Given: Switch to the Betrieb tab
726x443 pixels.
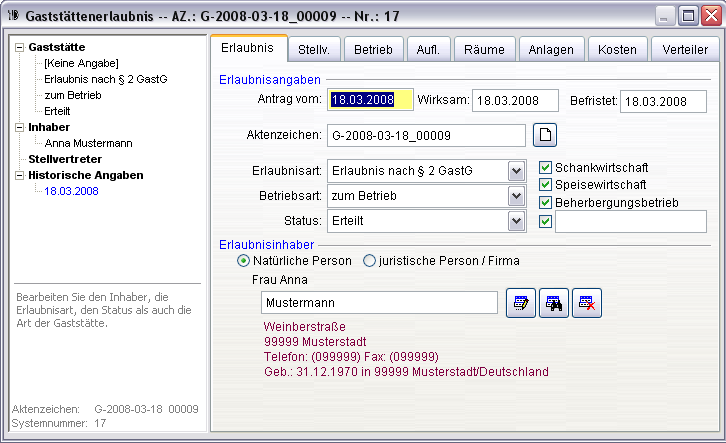Looking at the screenshot, I should [375, 49].
